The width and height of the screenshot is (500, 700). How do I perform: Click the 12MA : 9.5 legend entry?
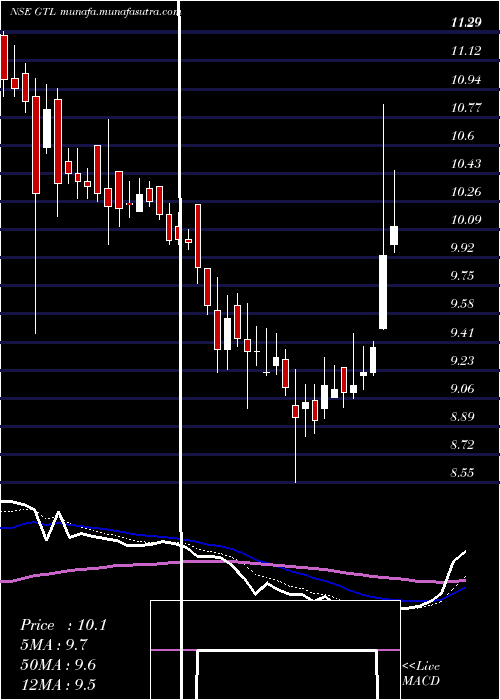pos(58,684)
